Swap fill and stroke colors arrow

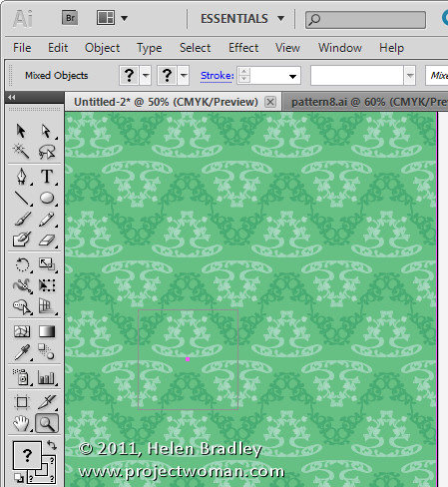click(x=52, y=445)
